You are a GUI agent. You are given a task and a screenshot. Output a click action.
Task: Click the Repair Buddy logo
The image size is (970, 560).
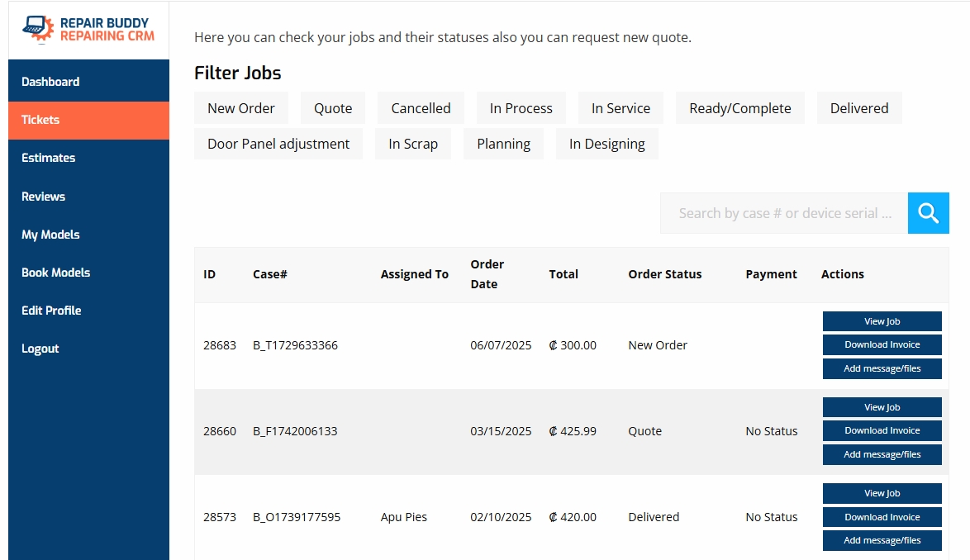(x=88, y=30)
